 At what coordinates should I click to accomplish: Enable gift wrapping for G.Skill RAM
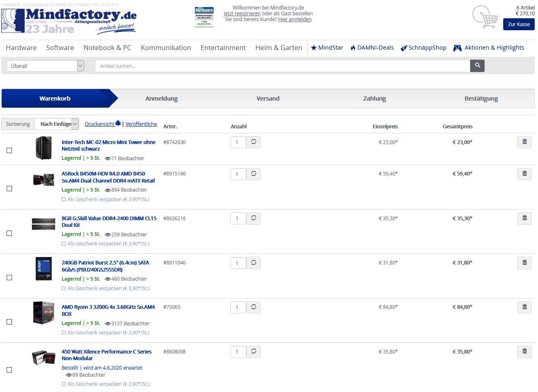(64, 244)
